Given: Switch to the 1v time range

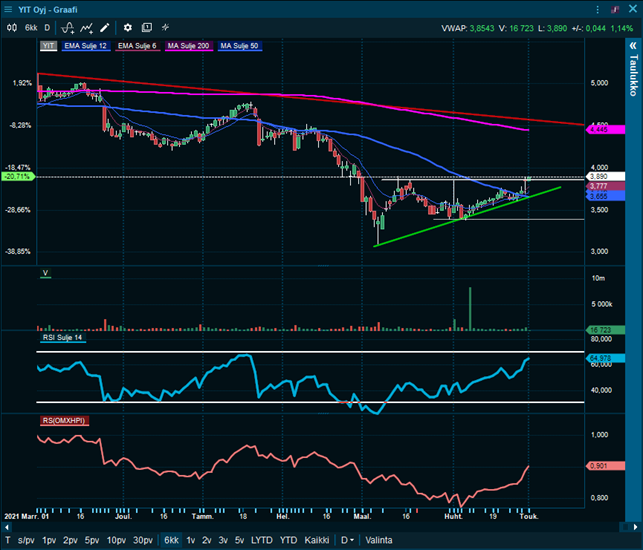Looking at the screenshot, I should click(190, 540).
